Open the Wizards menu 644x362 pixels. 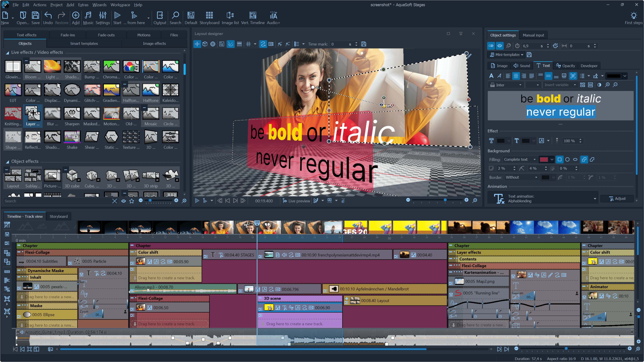(x=99, y=5)
